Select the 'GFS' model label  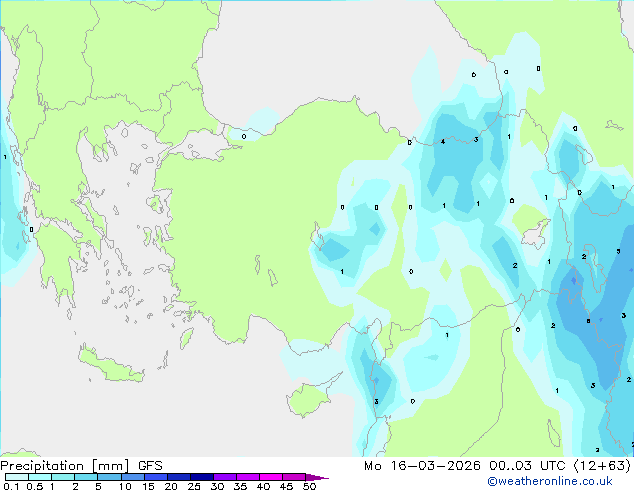click(x=150, y=466)
